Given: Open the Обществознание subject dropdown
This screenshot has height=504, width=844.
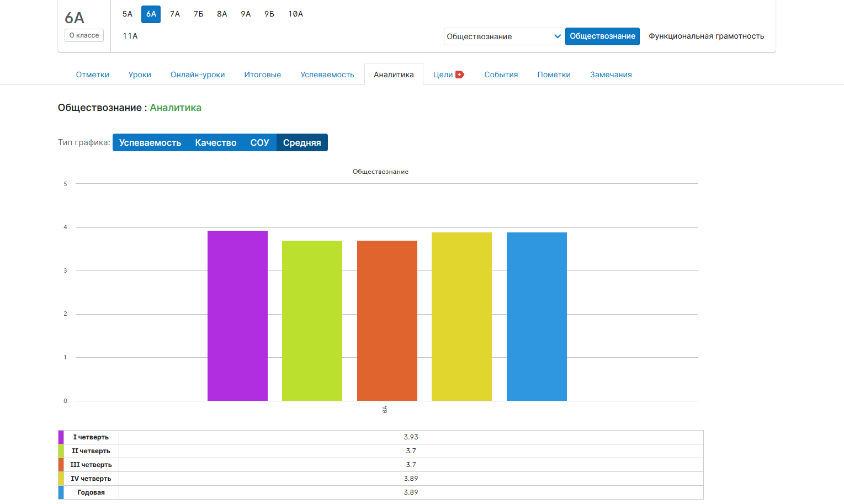Looking at the screenshot, I should (503, 36).
